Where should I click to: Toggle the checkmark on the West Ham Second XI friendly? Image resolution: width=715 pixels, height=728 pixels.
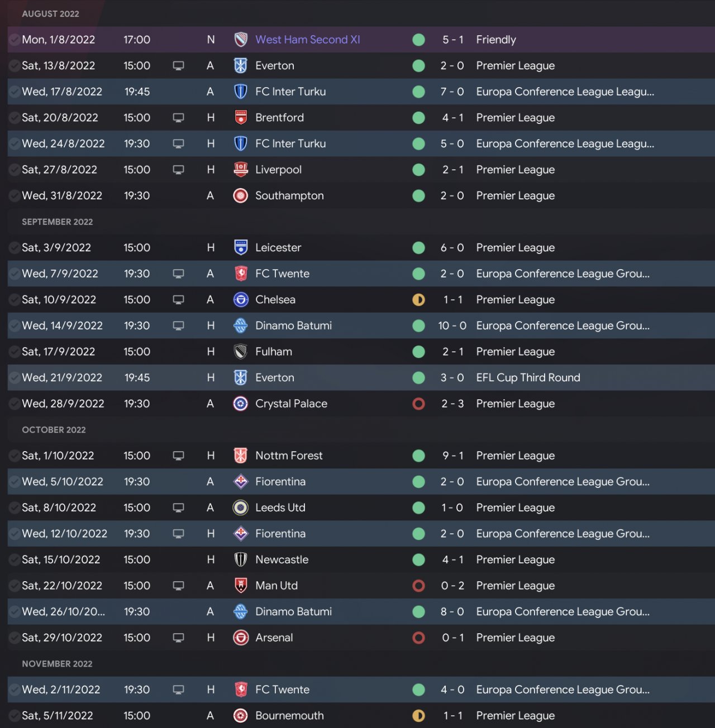pos(15,40)
